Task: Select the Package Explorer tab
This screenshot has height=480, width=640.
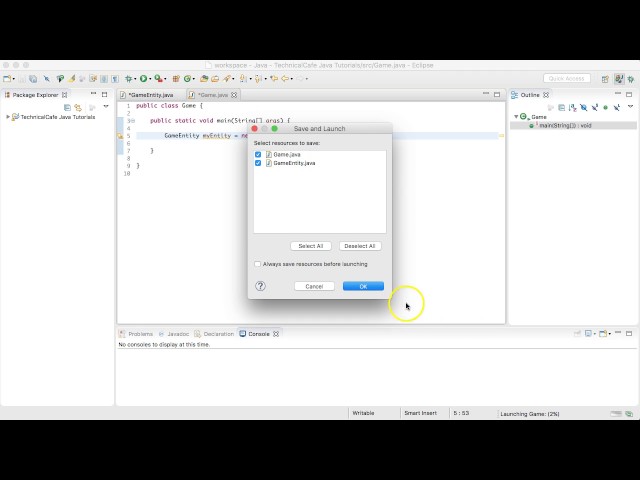Action: [x=36, y=95]
